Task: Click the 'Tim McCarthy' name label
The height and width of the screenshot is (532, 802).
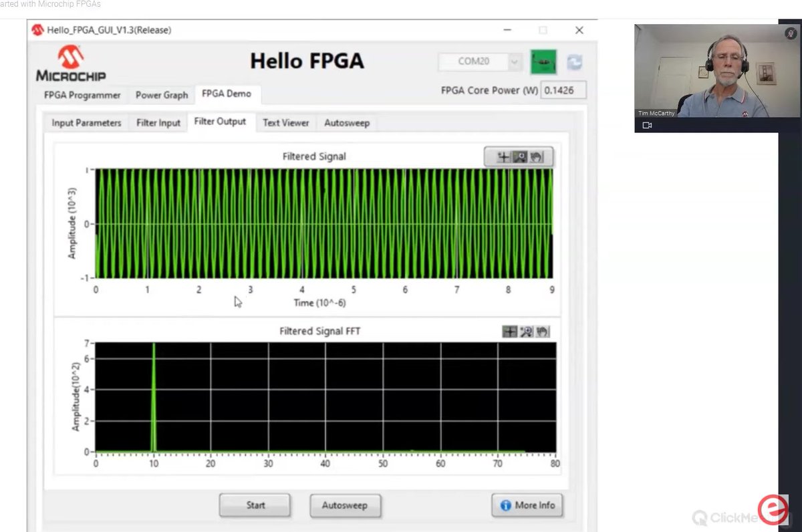Action: pos(656,114)
